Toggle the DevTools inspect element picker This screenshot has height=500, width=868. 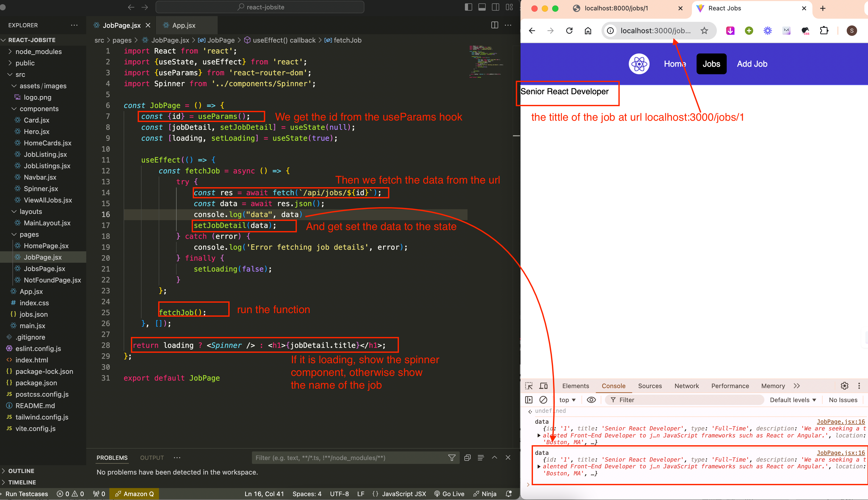(x=529, y=386)
